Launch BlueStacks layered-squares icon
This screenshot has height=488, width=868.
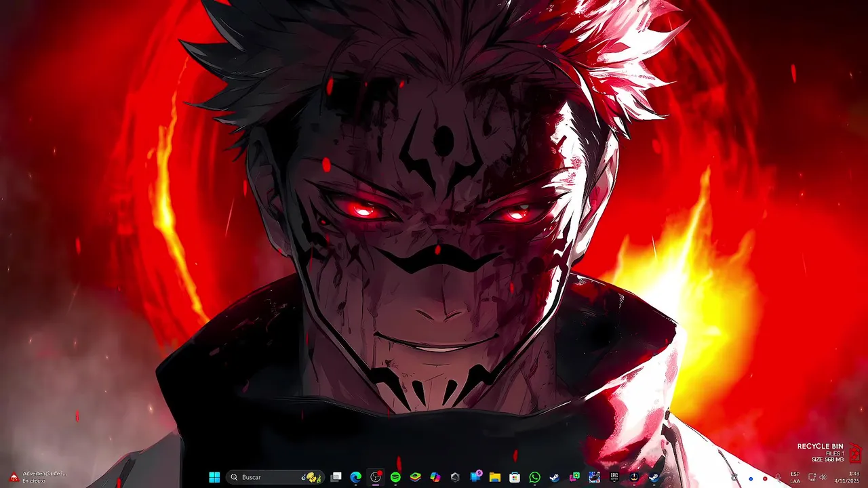[x=416, y=477]
